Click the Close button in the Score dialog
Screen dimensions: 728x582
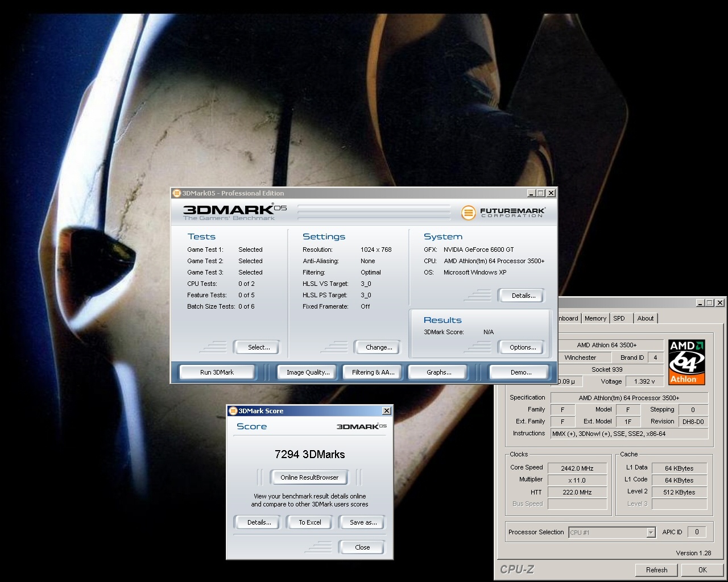click(362, 547)
